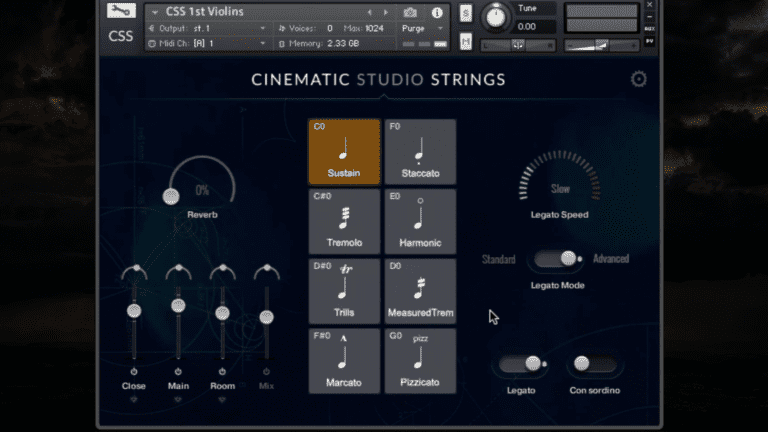Toggle the Mix mic power button
The height and width of the screenshot is (432, 768).
(266, 372)
